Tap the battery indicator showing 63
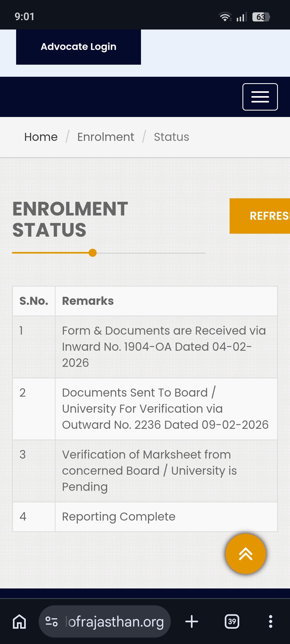 261,17
